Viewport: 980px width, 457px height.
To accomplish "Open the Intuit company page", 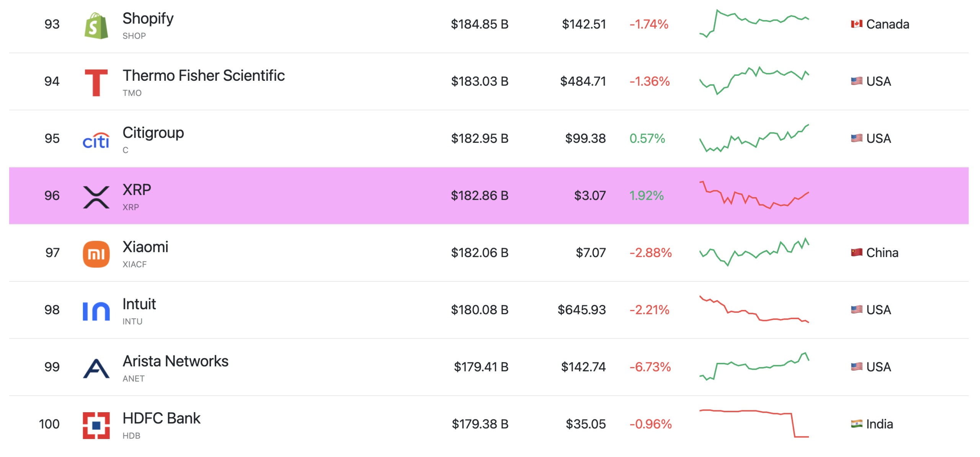I will (x=139, y=304).
